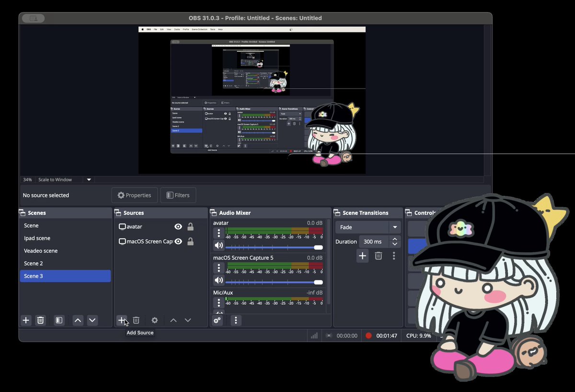Viewport: 575px width, 392px height.
Task: Switch to Ipad scene
Action: (65, 238)
